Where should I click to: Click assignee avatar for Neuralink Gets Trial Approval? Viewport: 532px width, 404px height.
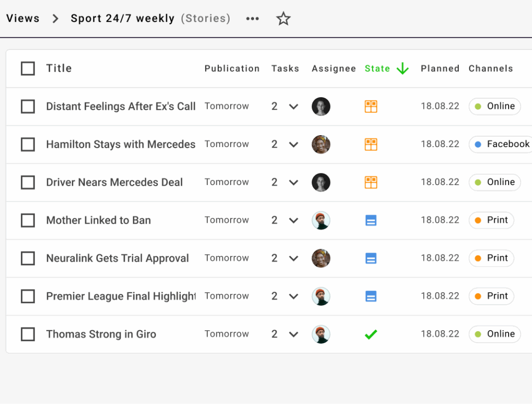click(x=321, y=258)
